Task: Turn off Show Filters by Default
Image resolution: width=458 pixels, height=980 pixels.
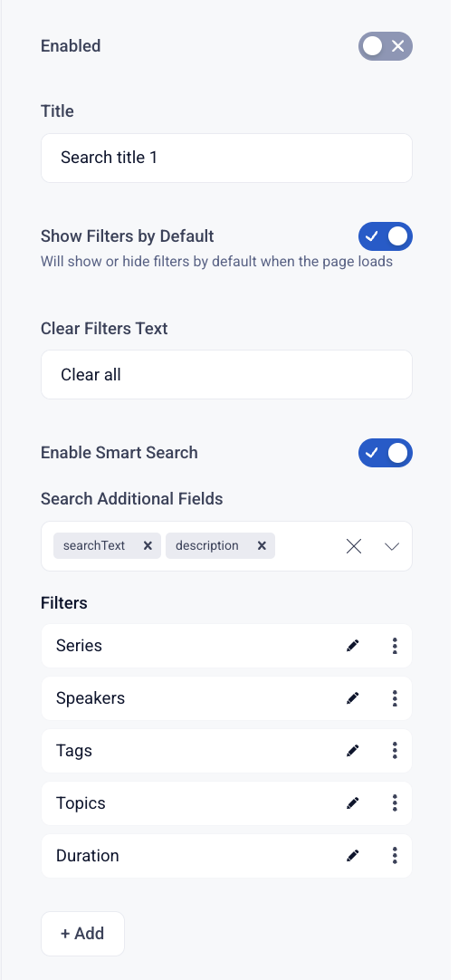Action: (386, 236)
